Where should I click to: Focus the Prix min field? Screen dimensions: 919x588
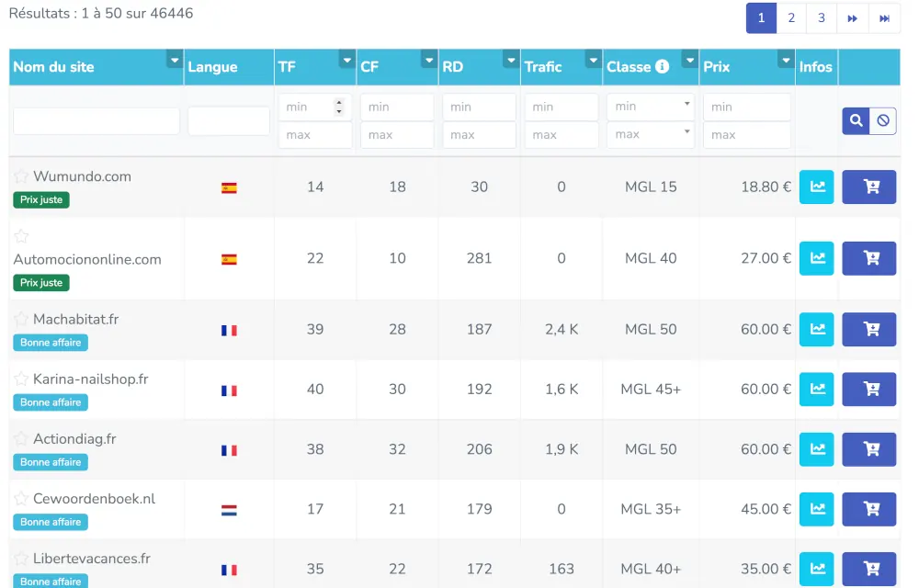coord(746,107)
